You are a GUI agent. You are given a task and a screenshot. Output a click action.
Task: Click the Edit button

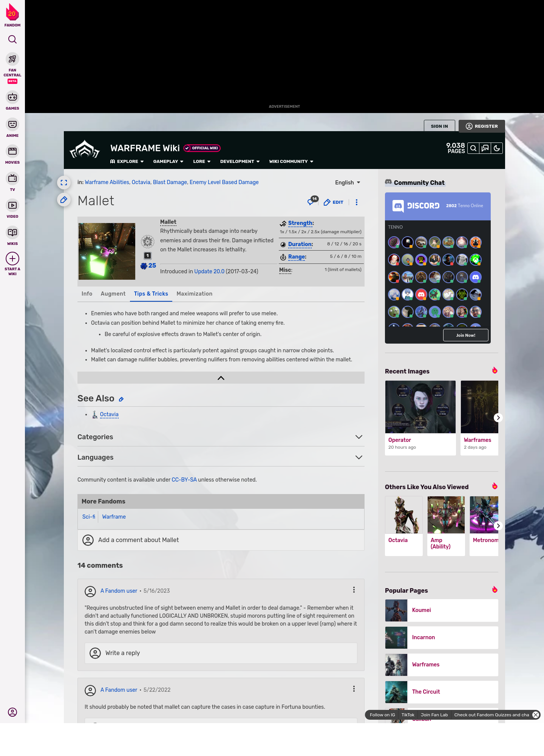pos(334,202)
